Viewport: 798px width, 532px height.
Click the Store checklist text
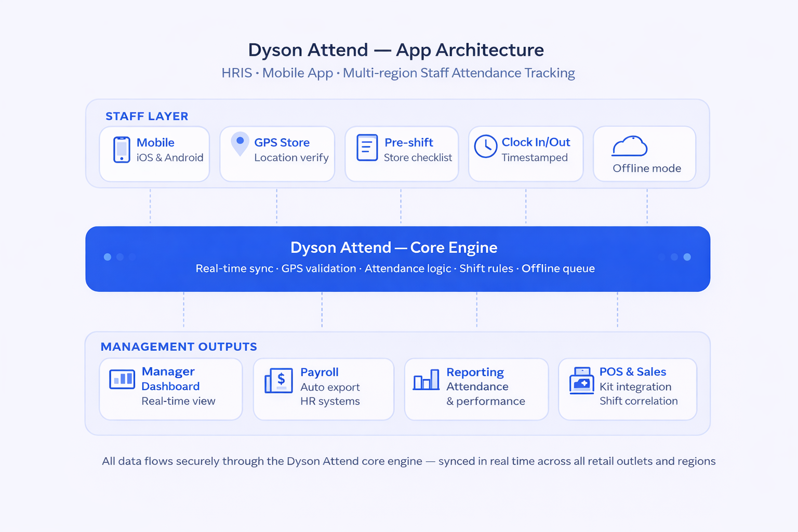tap(418, 157)
